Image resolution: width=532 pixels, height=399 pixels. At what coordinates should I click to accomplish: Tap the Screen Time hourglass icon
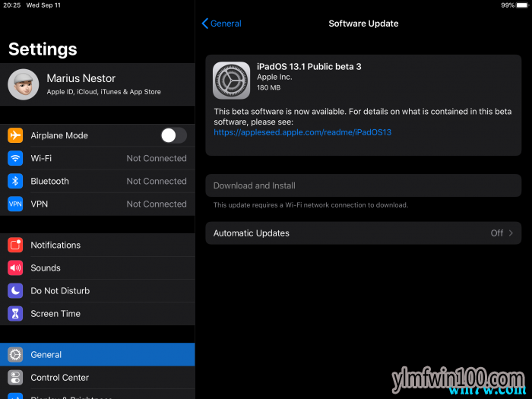coord(15,314)
